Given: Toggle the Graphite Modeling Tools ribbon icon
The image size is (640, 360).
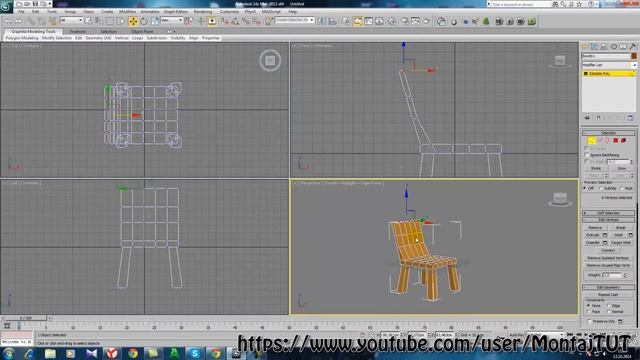Looking at the screenshot, I should tap(357, 21).
